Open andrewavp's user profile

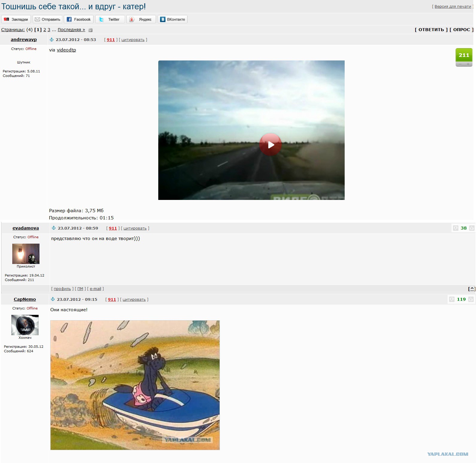pos(24,40)
